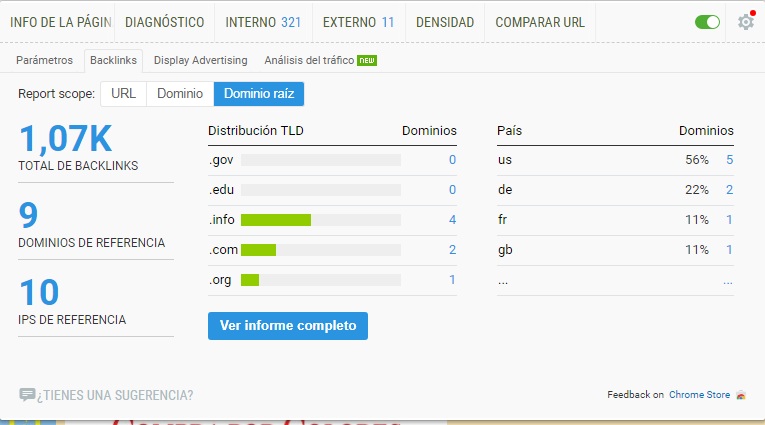This screenshot has width=765, height=425.
Task: Click the us country domains count
Action: [x=729, y=160]
